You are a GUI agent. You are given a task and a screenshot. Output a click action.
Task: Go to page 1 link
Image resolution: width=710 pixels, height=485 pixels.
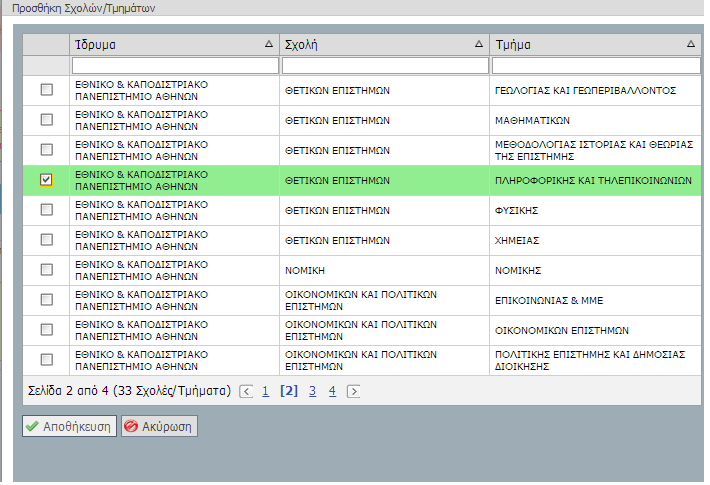(x=265, y=391)
